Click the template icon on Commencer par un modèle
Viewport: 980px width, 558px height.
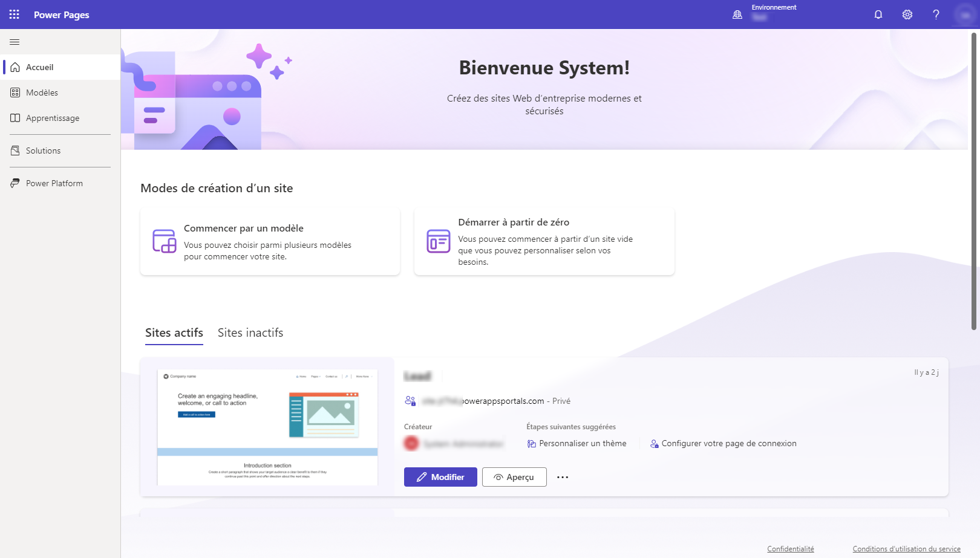(165, 241)
